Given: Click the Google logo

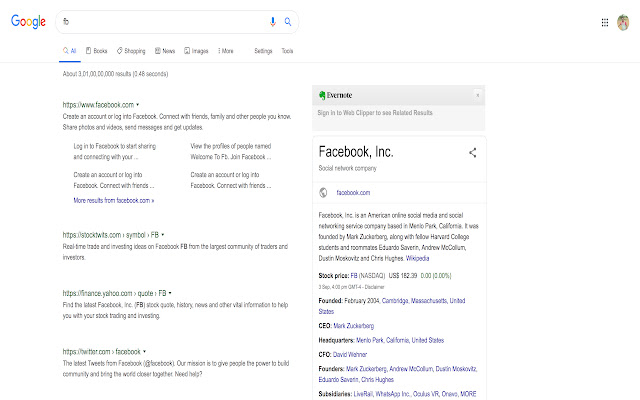Looking at the screenshot, I should (x=28, y=21).
